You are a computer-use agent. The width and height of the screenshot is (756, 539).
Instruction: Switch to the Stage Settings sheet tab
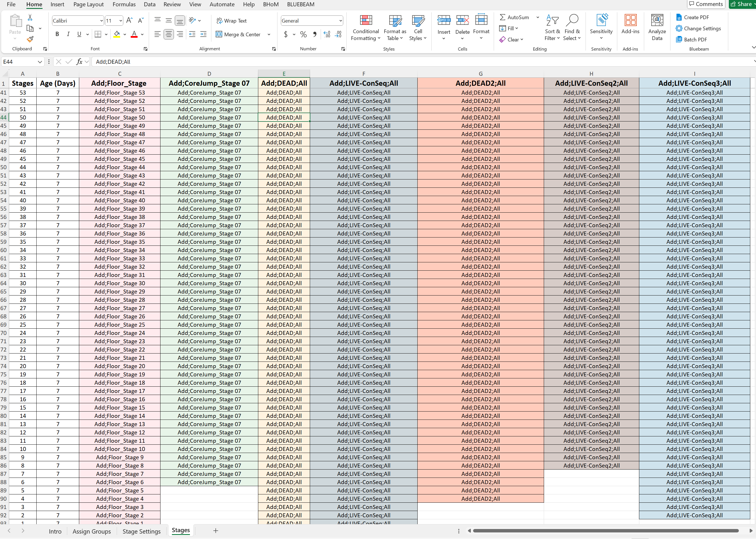tap(141, 531)
